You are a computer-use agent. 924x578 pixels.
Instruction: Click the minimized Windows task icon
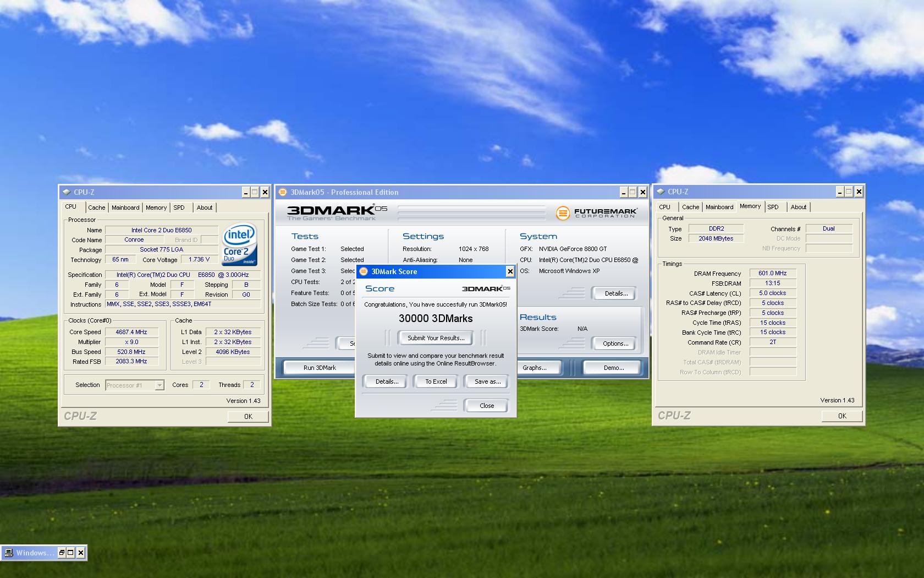coord(9,553)
